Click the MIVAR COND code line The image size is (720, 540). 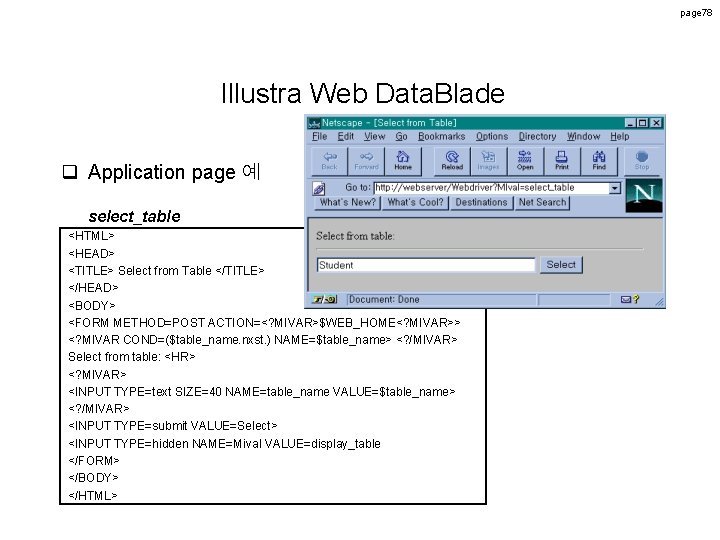pos(263,340)
